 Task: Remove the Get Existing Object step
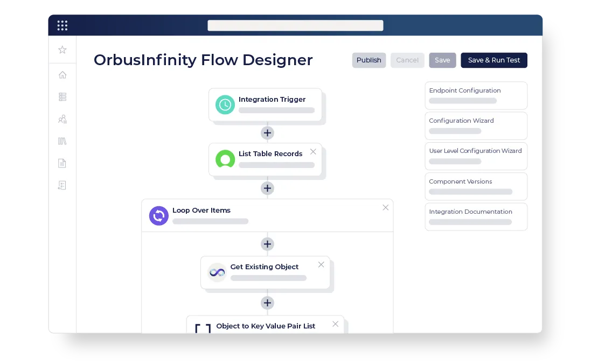(321, 264)
